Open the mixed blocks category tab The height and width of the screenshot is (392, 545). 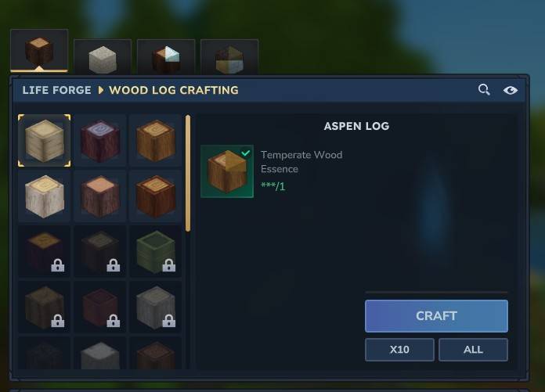click(x=229, y=57)
